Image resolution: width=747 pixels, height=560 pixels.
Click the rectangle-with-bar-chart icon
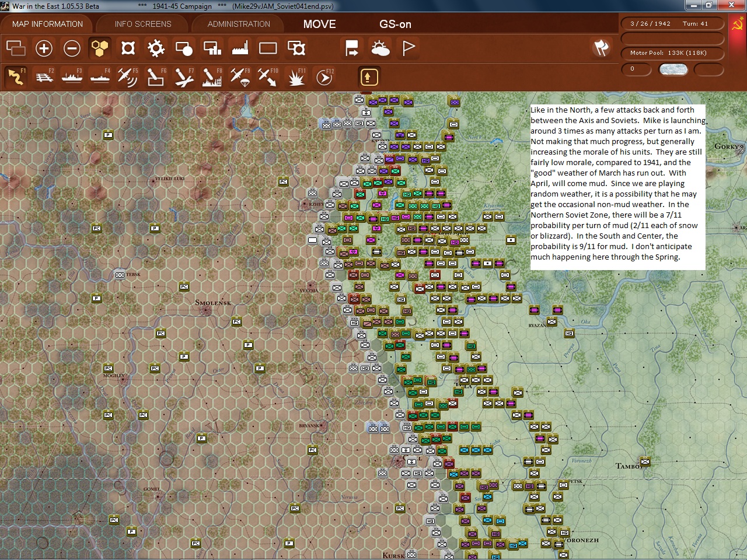212,48
